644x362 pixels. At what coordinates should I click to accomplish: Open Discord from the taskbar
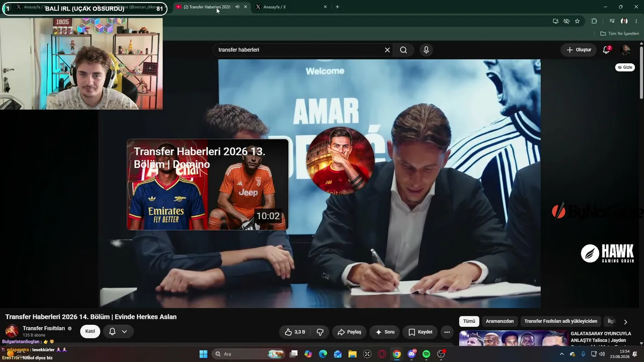click(412, 354)
